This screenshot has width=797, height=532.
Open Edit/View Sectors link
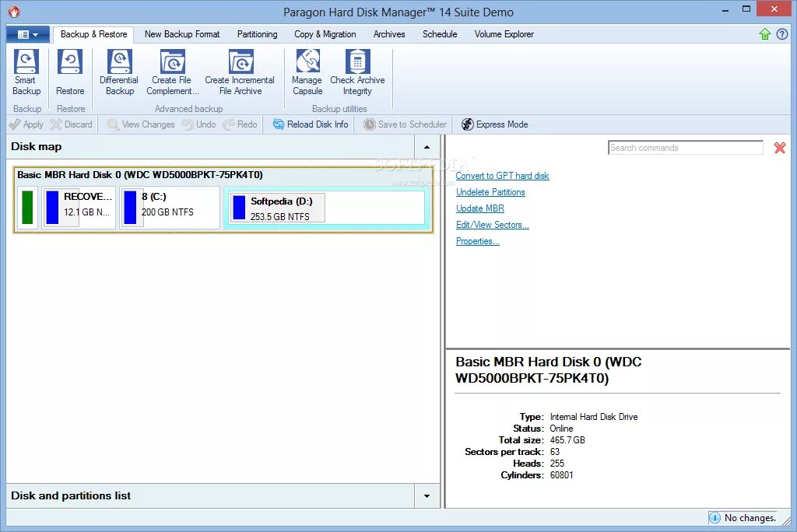(493, 225)
